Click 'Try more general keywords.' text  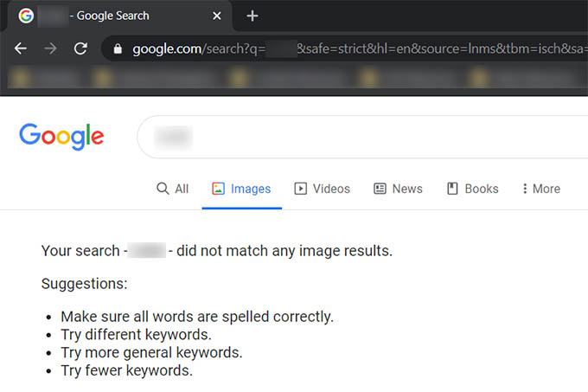(x=152, y=352)
